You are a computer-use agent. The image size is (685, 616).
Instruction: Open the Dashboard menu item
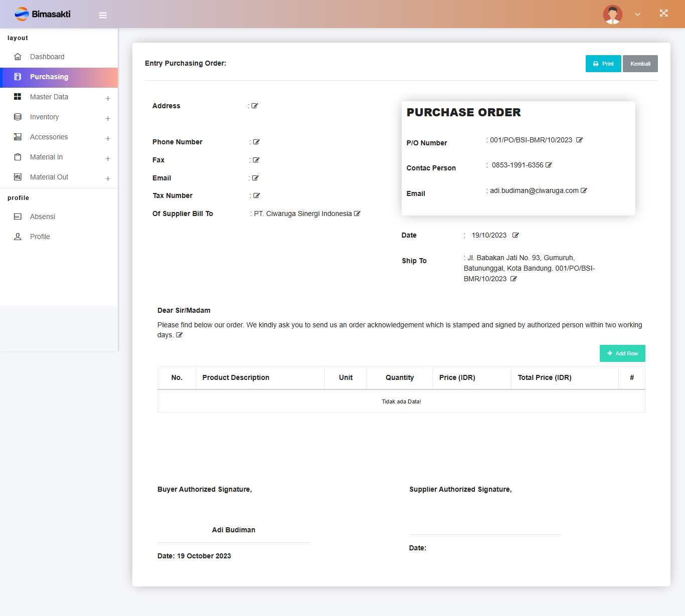point(47,57)
